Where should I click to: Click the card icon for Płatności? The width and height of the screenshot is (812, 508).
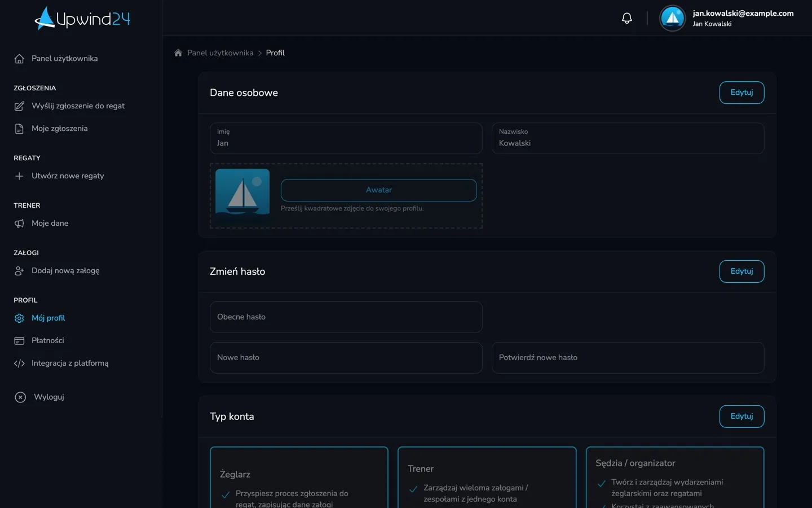pyautogui.click(x=19, y=341)
